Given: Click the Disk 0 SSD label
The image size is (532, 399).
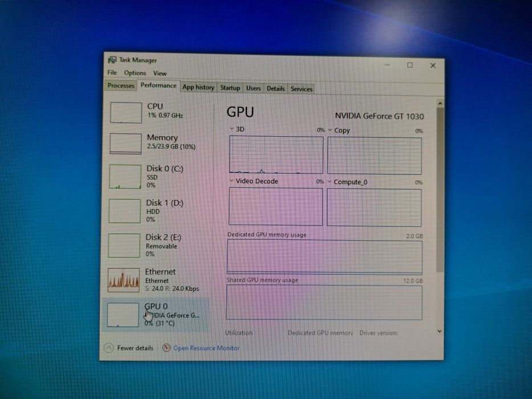Looking at the screenshot, I should pos(152,177).
